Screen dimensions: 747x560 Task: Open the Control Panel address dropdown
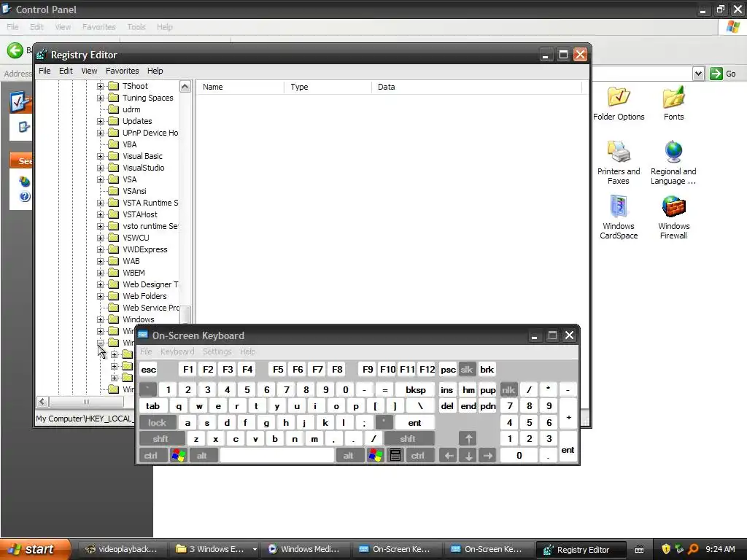[x=698, y=74]
